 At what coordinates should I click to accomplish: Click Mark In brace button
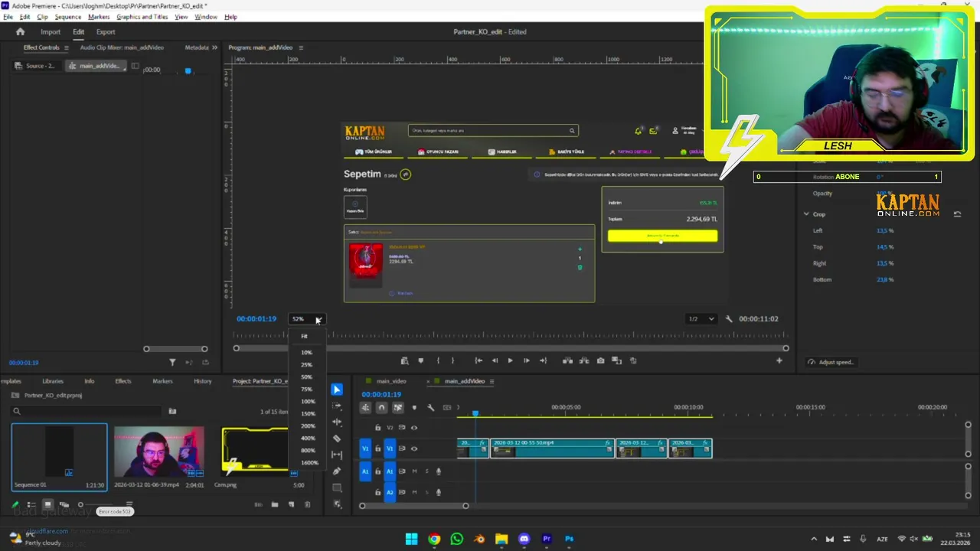(438, 360)
